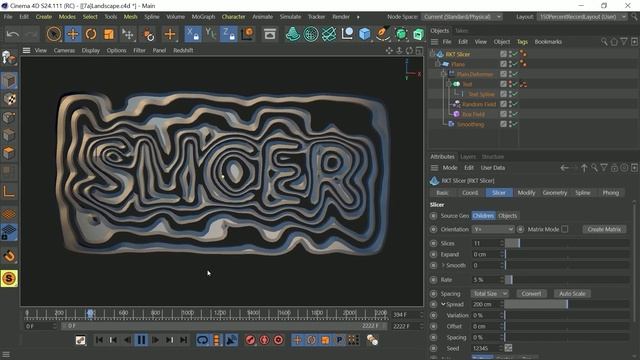This screenshot has height=360, width=640.
Task: Go to start of timeline
Action: pyautogui.click(x=99, y=340)
